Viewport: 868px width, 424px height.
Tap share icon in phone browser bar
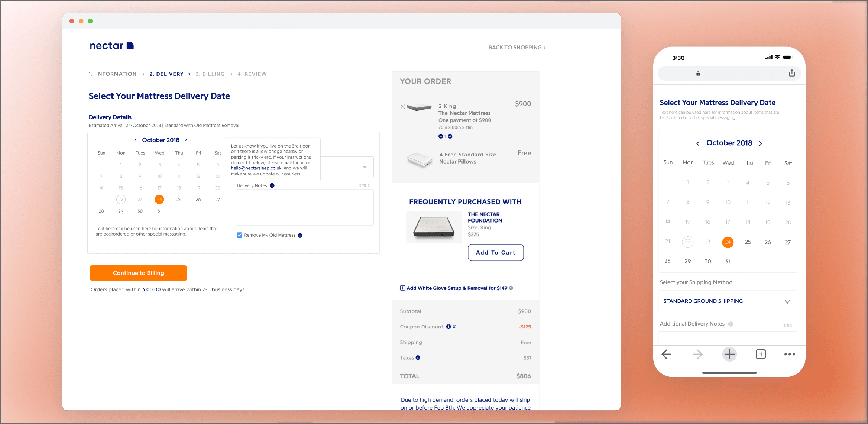click(791, 73)
